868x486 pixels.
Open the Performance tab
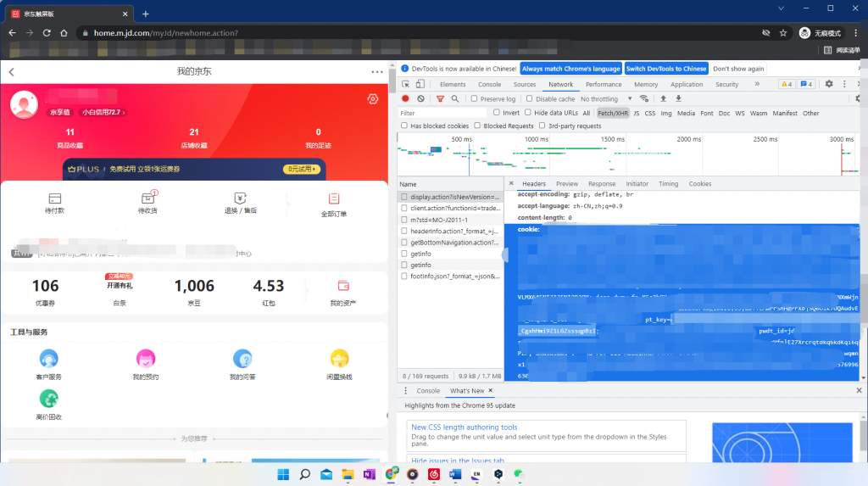604,84
